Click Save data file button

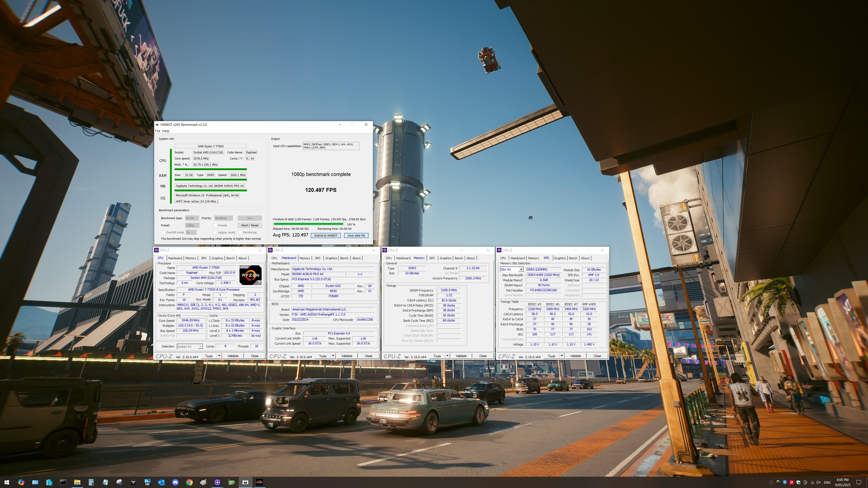coord(356,235)
